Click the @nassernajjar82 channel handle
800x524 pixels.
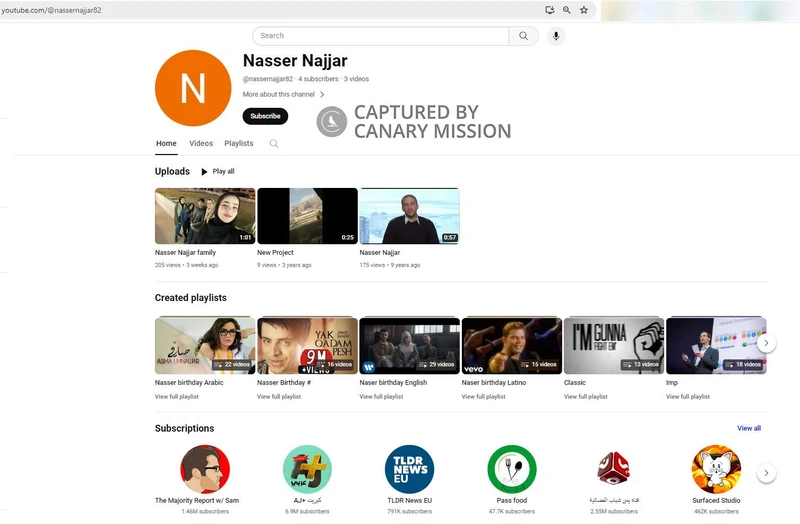point(268,79)
